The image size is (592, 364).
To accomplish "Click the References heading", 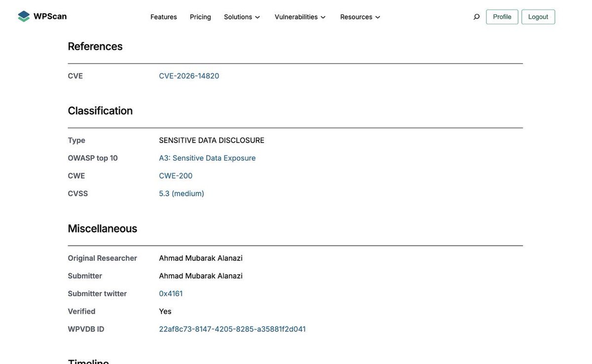I will (95, 46).
